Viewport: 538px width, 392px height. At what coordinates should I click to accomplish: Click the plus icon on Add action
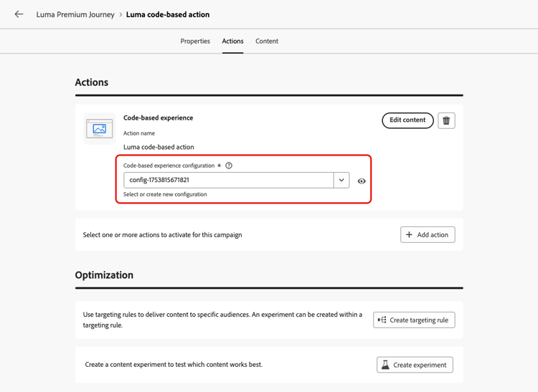click(410, 234)
